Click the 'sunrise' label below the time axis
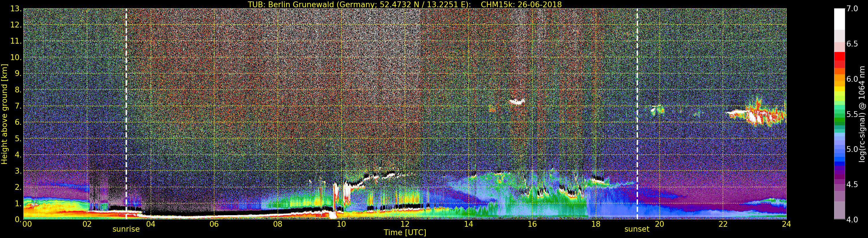Screen dimensions: 868x238 126,229
